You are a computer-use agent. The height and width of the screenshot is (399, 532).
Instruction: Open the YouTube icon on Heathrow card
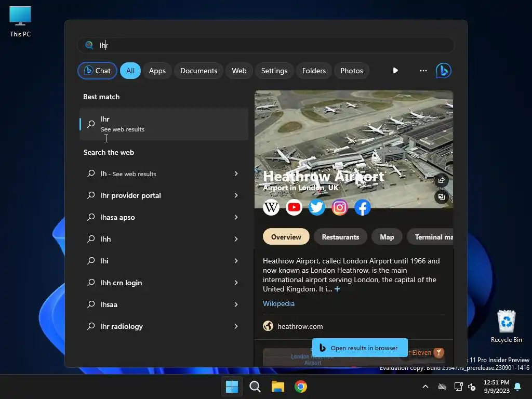click(x=294, y=207)
